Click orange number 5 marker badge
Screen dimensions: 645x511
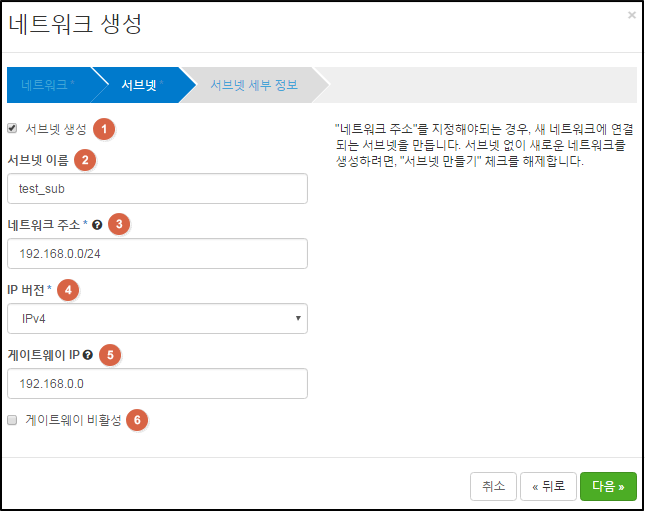click(x=110, y=355)
